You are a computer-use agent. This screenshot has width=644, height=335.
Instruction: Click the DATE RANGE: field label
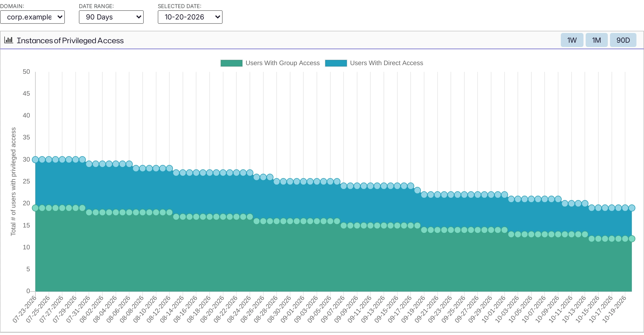(96, 6)
